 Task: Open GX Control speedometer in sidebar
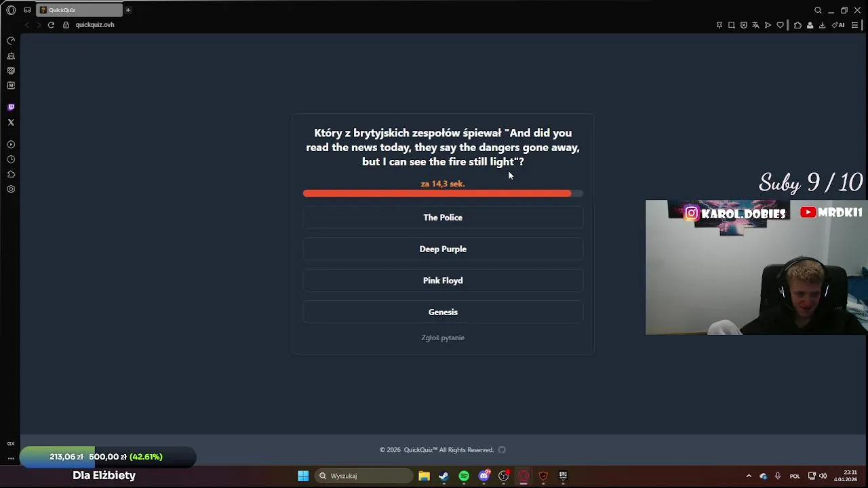click(11, 41)
